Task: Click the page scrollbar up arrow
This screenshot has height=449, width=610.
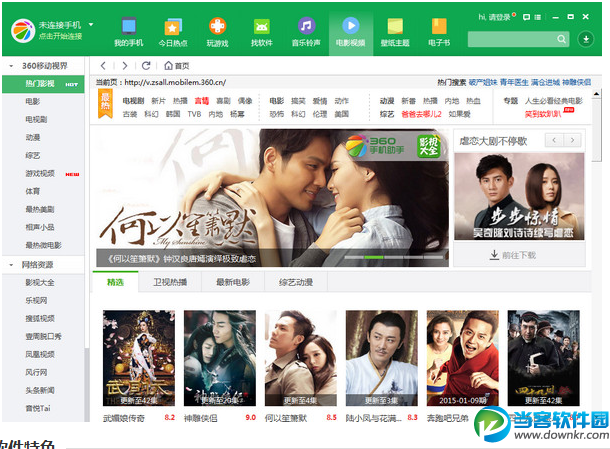Action: [x=596, y=94]
